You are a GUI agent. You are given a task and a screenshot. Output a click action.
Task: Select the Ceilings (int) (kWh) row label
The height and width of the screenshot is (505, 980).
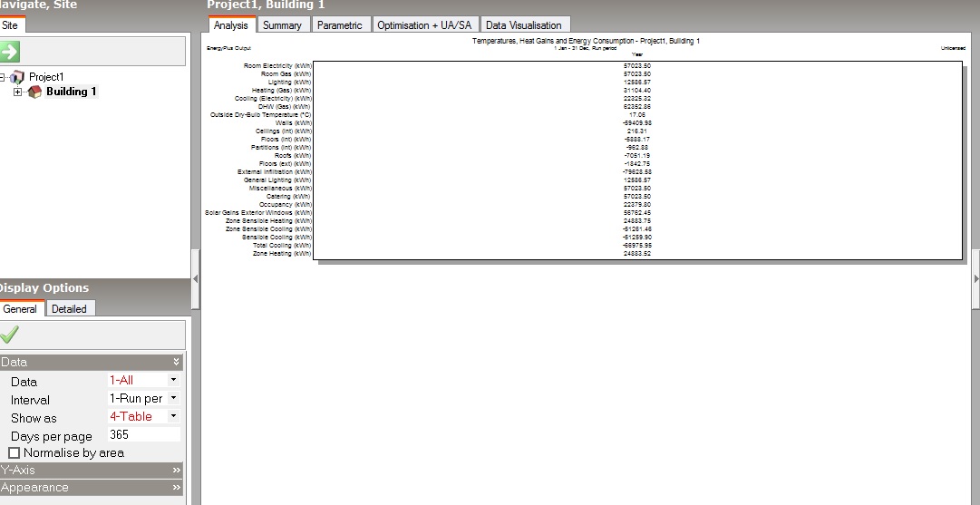coord(283,131)
